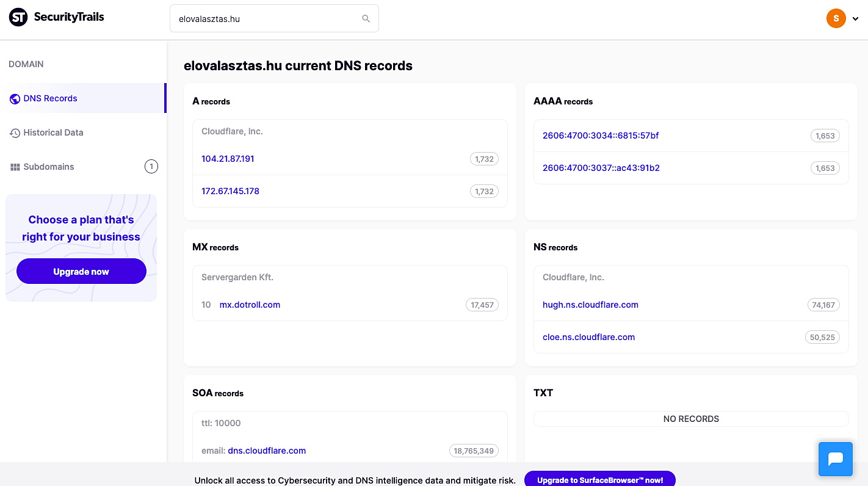868x486 pixels.
Task: Open dns.cloudflare.com SOA email link
Action: [267, 451]
